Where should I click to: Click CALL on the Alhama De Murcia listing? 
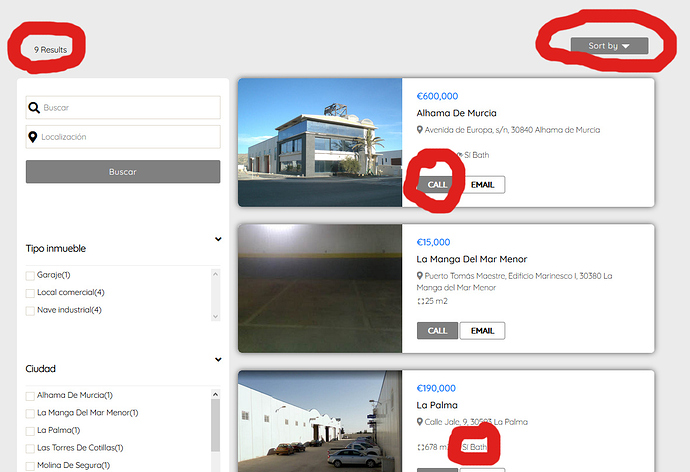[x=437, y=185]
